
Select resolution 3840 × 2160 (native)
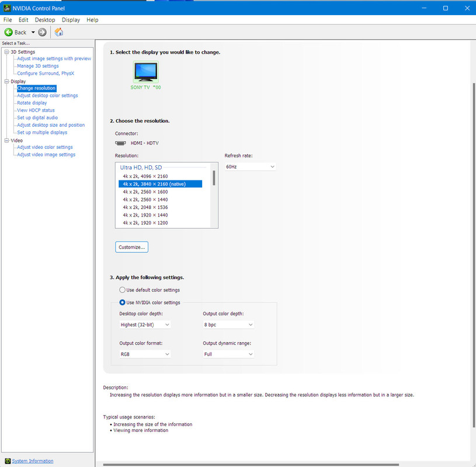(x=160, y=184)
